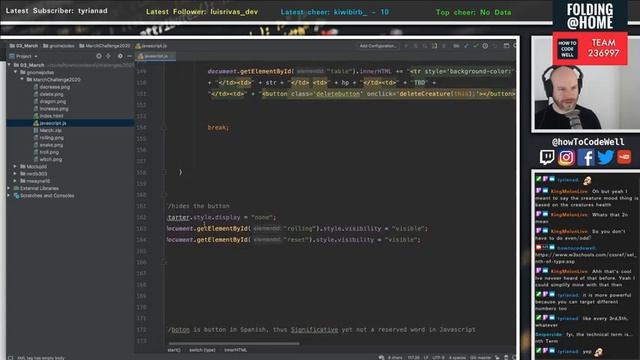
Task: Click the expand all icon in Project panel
Action: point(109,56)
